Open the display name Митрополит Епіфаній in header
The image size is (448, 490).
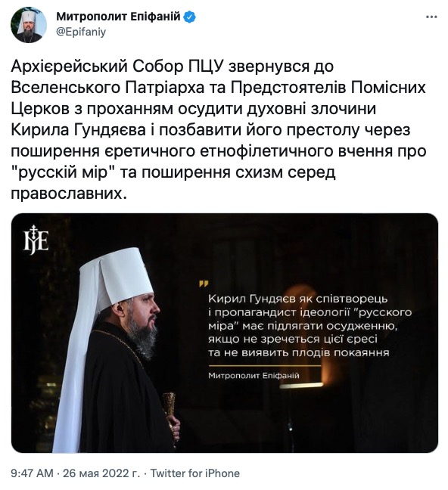(x=118, y=16)
